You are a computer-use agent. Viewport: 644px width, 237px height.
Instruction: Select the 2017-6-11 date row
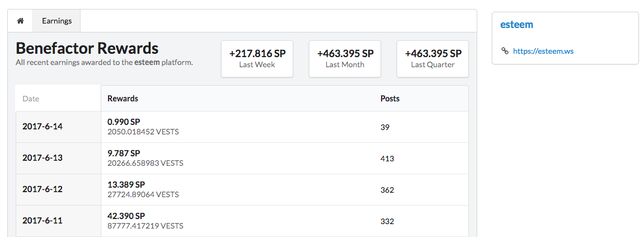pyautogui.click(x=242, y=221)
